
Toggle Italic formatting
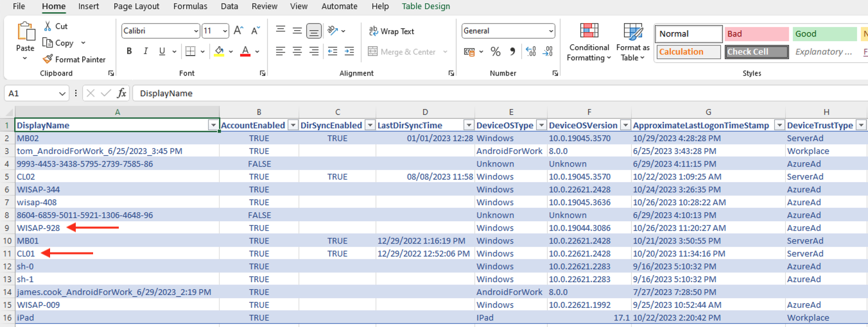(146, 51)
